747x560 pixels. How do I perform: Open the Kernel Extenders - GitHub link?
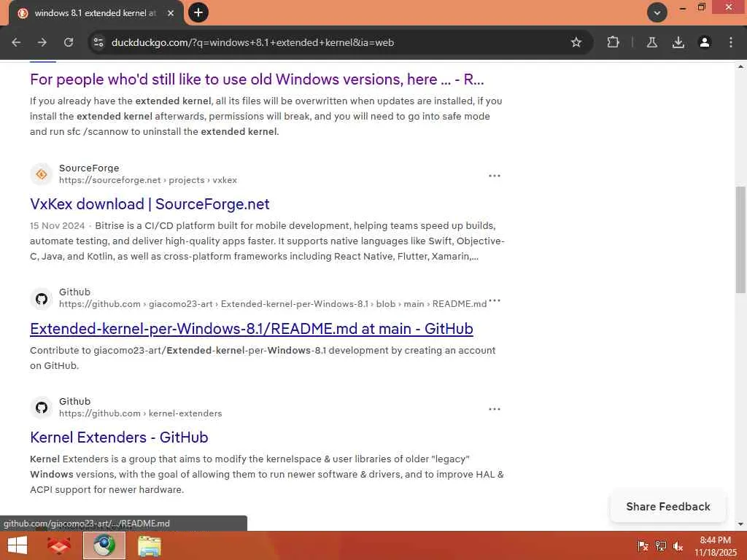pyautogui.click(x=119, y=437)
